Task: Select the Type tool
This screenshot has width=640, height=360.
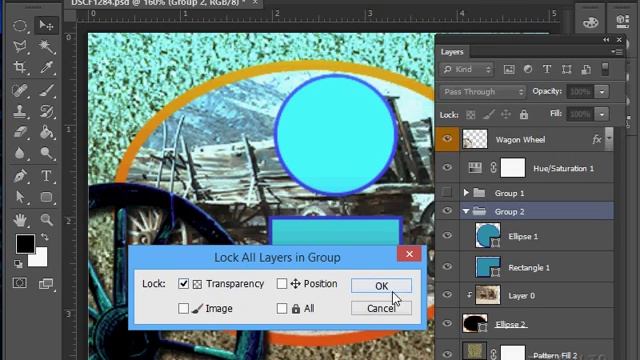Action: click(46, 176)
